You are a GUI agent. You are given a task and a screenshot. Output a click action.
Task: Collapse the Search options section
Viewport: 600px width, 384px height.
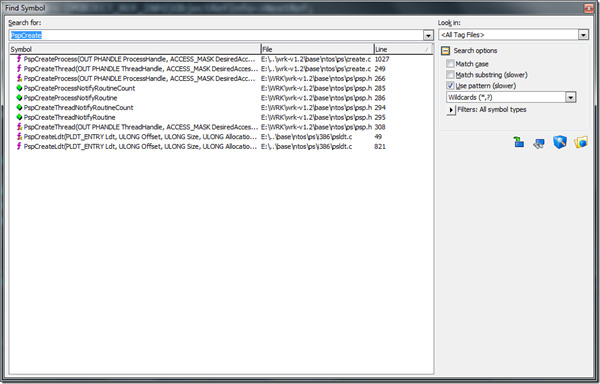445,50
